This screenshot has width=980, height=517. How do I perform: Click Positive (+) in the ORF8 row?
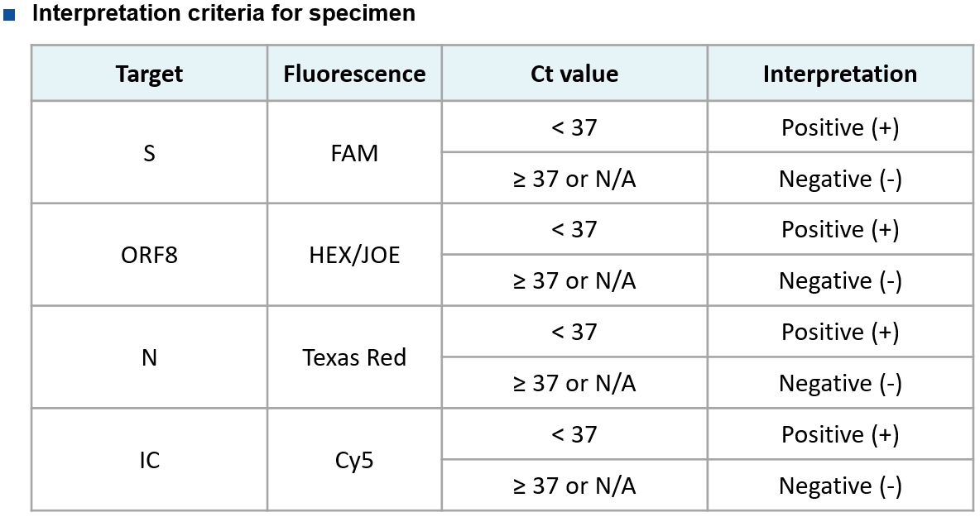click(840, 229)
